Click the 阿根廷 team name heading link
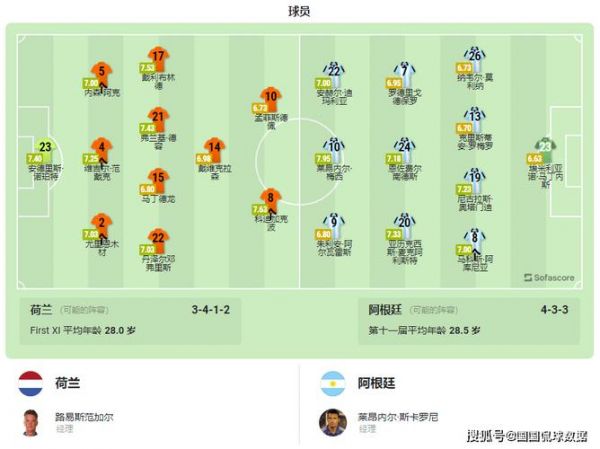The width and height of the screenshot is (600, 449). click(377, 383)
